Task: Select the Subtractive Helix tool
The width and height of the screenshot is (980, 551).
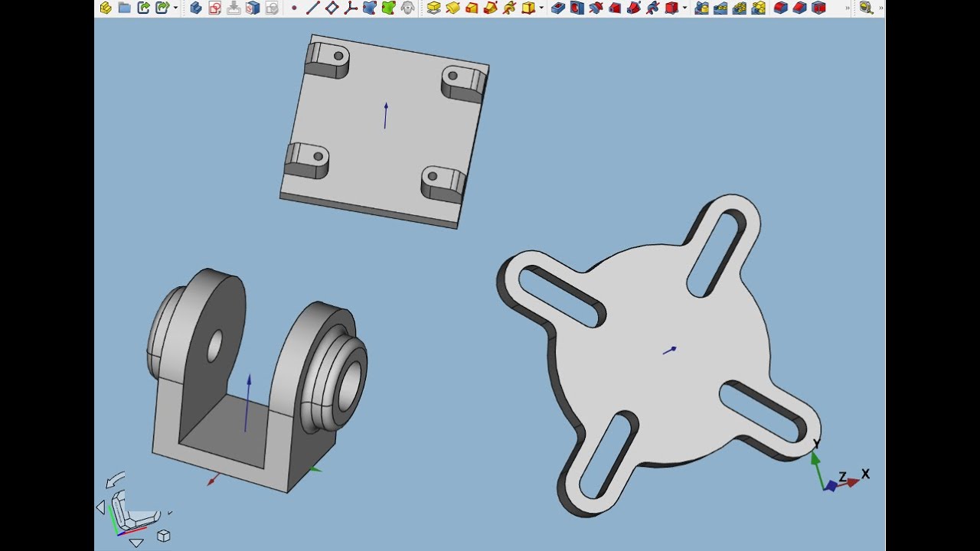Action: 652,8
